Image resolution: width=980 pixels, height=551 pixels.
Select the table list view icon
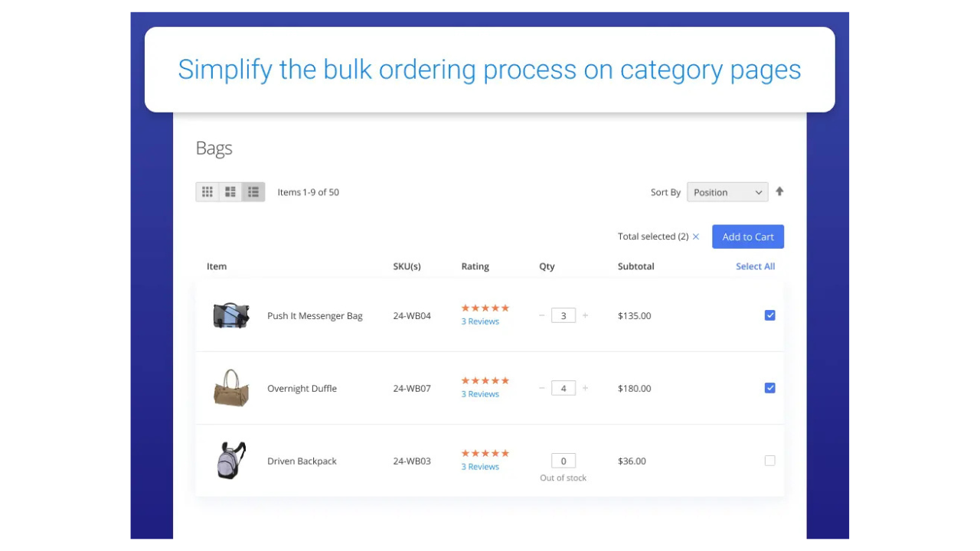(x=253, y=192)
